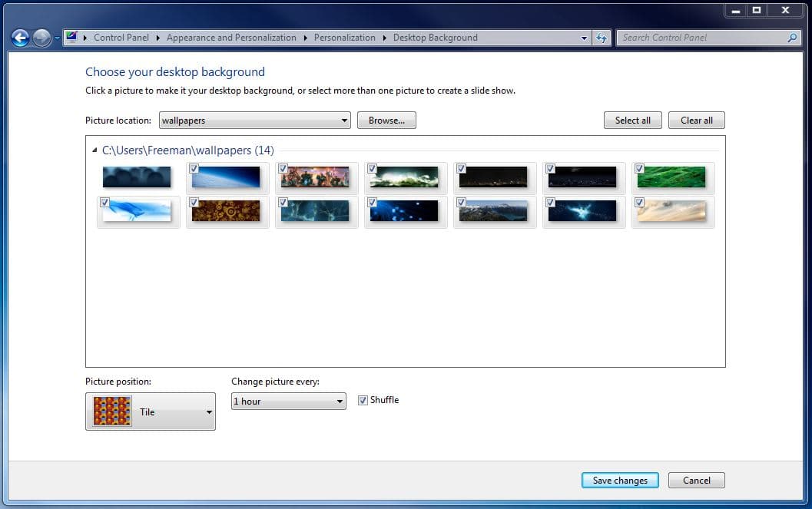The height and width of the screenshot is (509, 812).
Task: Expand arrow after Control Panel breadcrumb
Action: click(x=158, y=38)
